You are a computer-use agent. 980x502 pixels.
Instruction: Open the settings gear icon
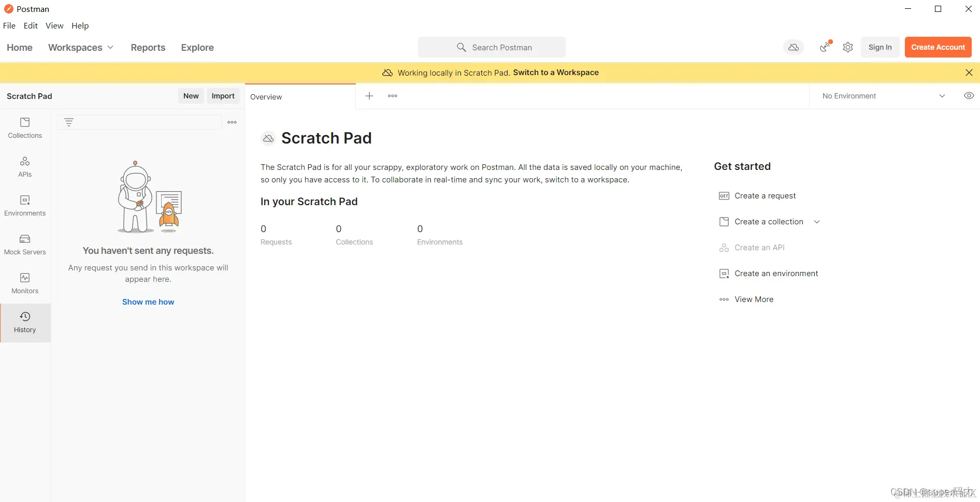[x=848, y=47]
